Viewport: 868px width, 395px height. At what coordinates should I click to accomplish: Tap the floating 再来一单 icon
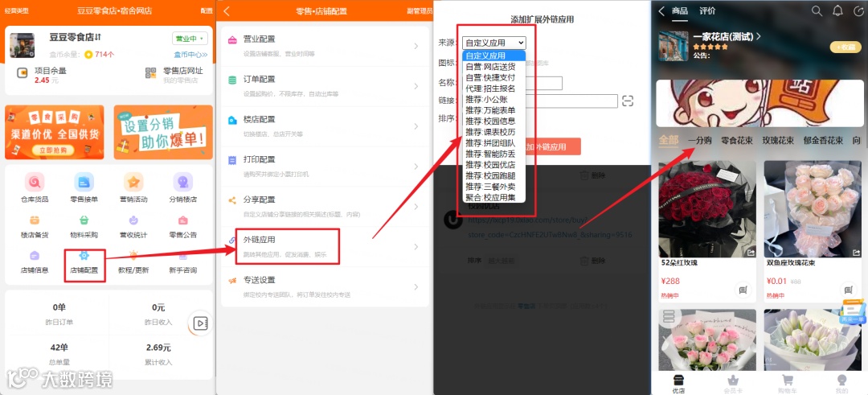(852, 311)
